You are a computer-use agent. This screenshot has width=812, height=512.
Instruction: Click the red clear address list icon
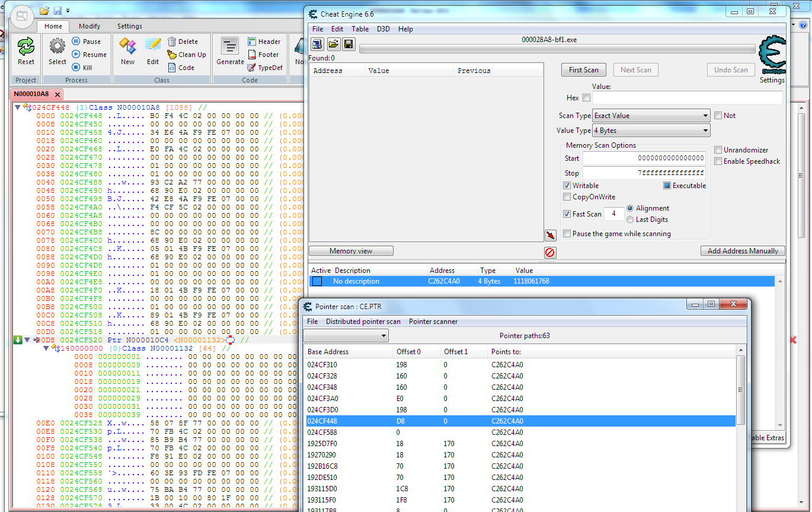click(x=550, y=253)
